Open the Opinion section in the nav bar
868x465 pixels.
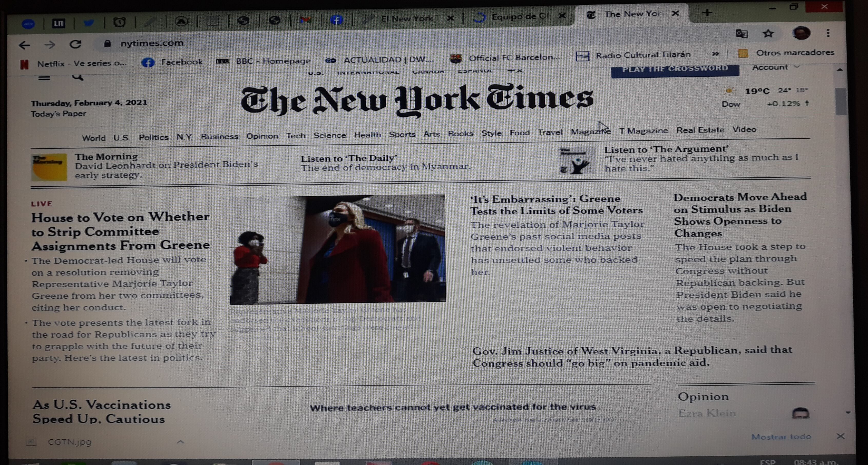point(262,136)
